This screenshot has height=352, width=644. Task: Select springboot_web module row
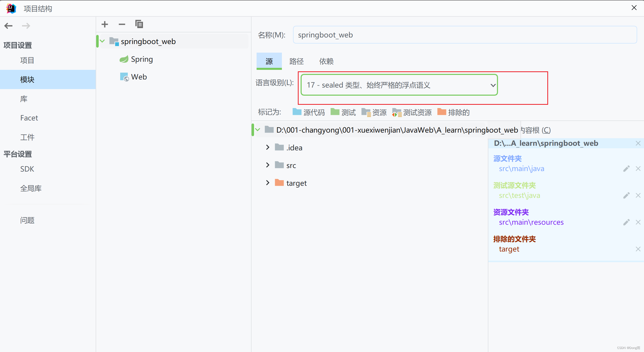[x=174, y=42]
